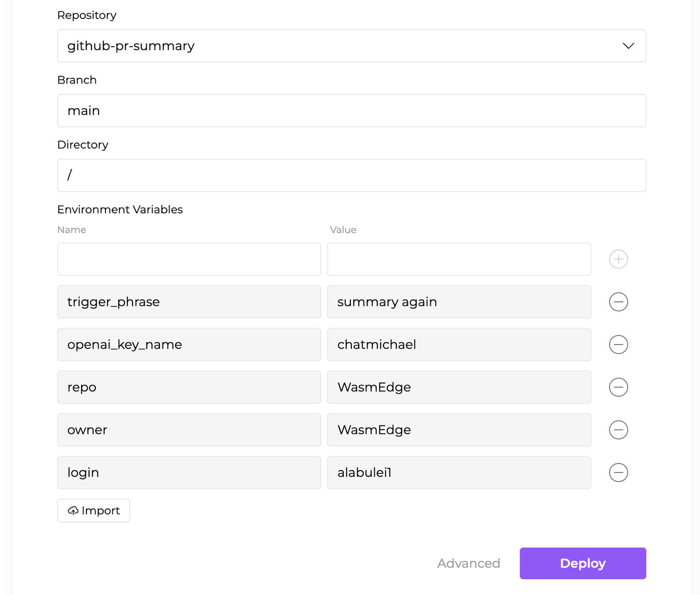Click the empty variable Name field
Viewport: 700px width, 595px height.
[x=189, y=259]
